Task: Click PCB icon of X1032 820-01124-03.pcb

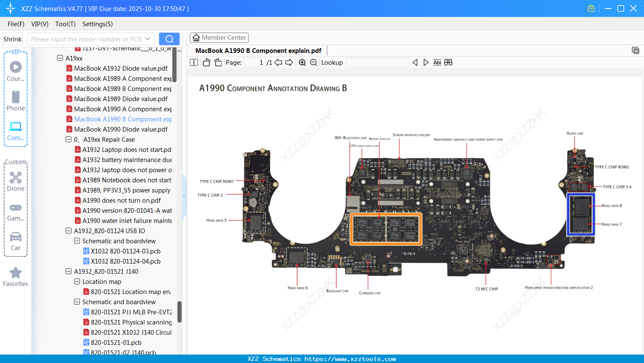Action: 86,251
